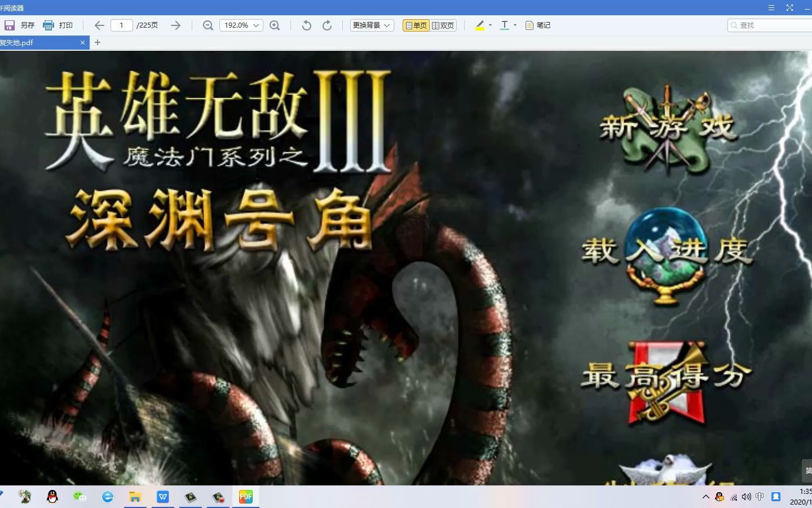Click the Print (打印) printer icon
812x508 pixels.
(x=48, y=25)
